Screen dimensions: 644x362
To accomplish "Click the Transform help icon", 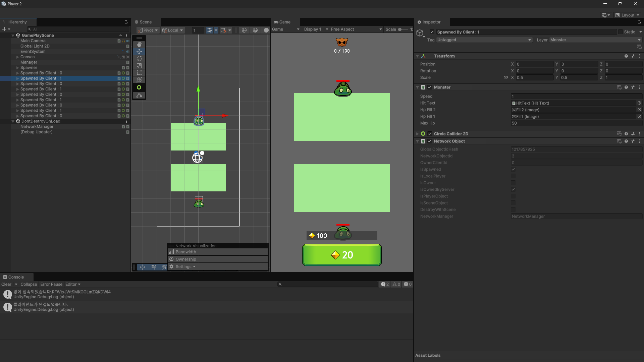I will point(626,56).
